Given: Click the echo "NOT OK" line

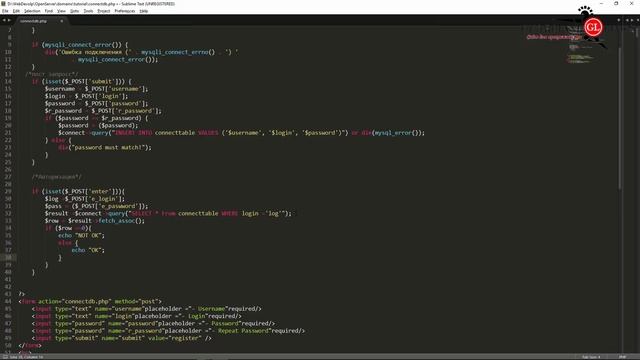Looking at the screenshot, I should 81,236.
